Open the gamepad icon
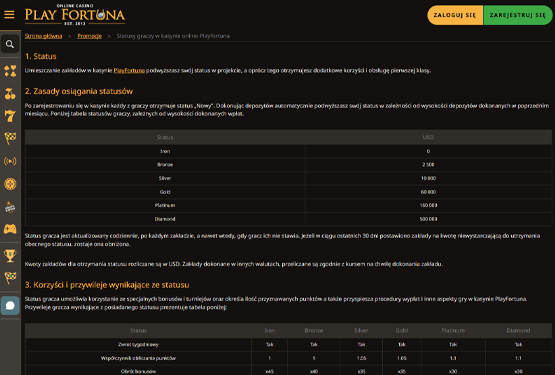Viewport: 555px width, 375px height. (10, 229)
